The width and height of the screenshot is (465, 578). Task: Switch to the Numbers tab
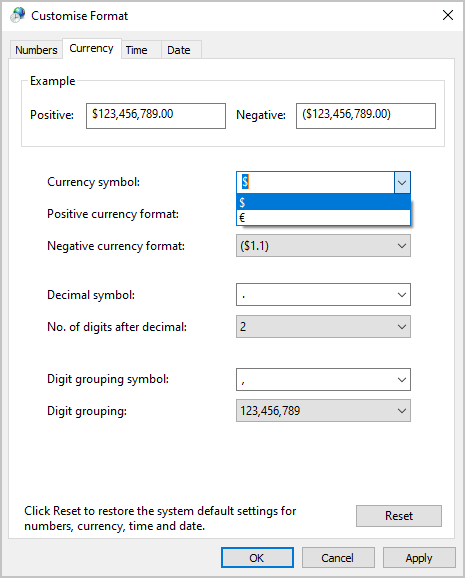(x=36, y=50)
